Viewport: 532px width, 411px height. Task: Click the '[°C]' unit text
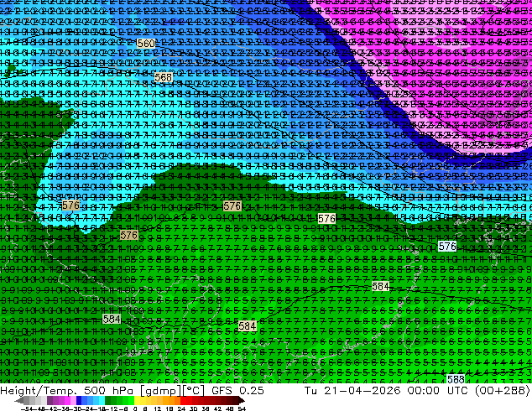click(193, 391)
